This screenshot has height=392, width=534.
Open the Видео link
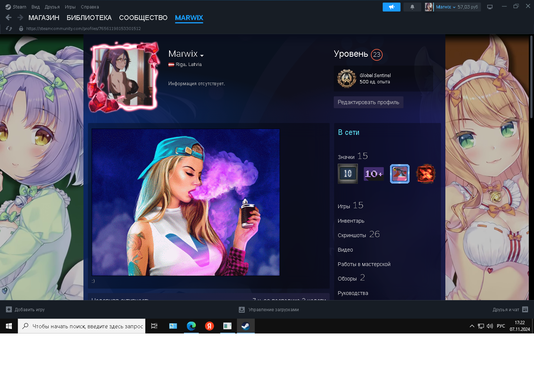[345, 250]
